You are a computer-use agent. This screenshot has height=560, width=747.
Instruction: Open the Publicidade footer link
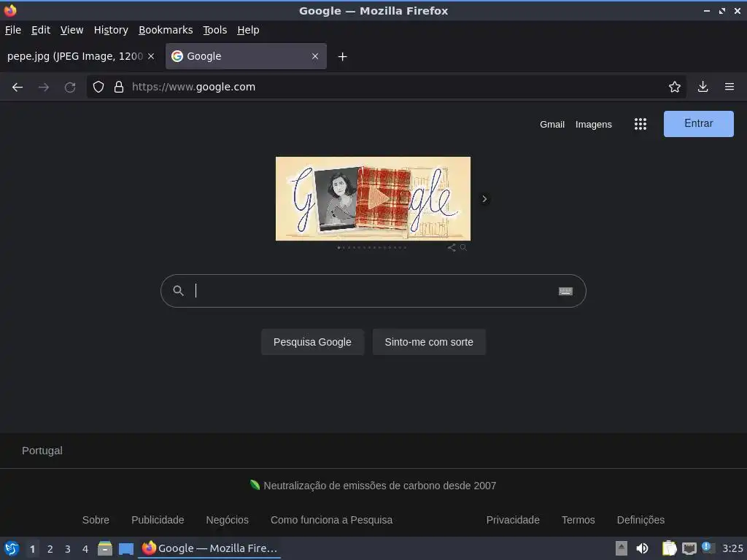coord(158,520)
